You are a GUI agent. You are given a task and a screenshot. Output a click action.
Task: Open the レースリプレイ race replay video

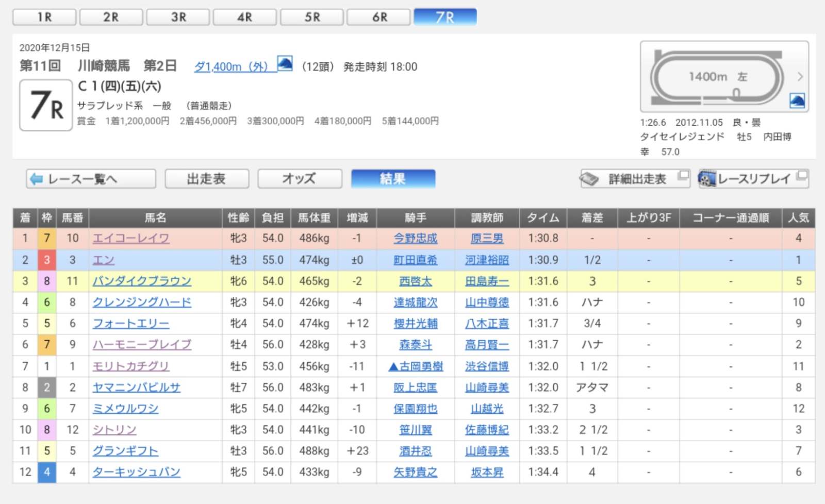coord(753,179)
